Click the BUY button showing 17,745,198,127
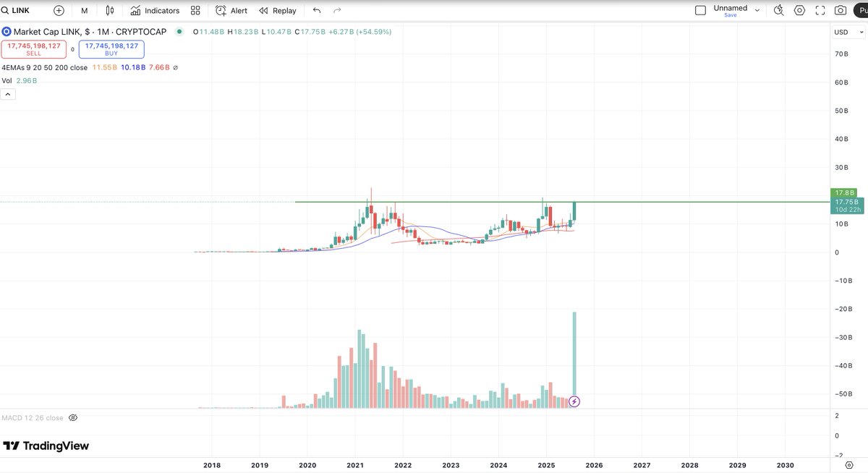868x473 pixels. coord(112,48)
